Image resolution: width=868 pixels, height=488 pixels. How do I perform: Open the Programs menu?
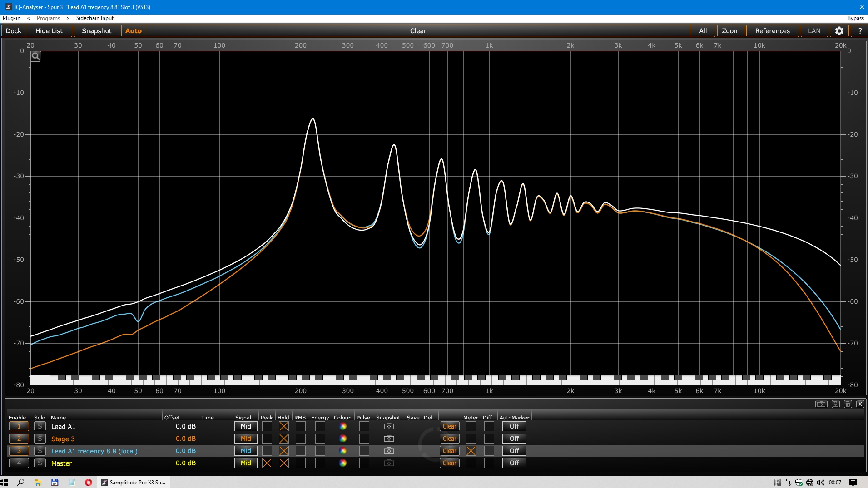click(48, 18)
